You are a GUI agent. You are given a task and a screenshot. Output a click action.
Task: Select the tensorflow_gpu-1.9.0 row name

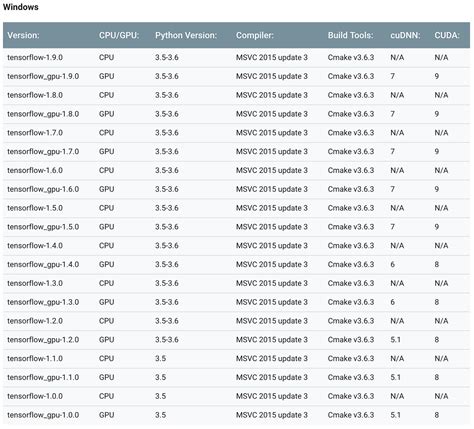tap(43, 76)
